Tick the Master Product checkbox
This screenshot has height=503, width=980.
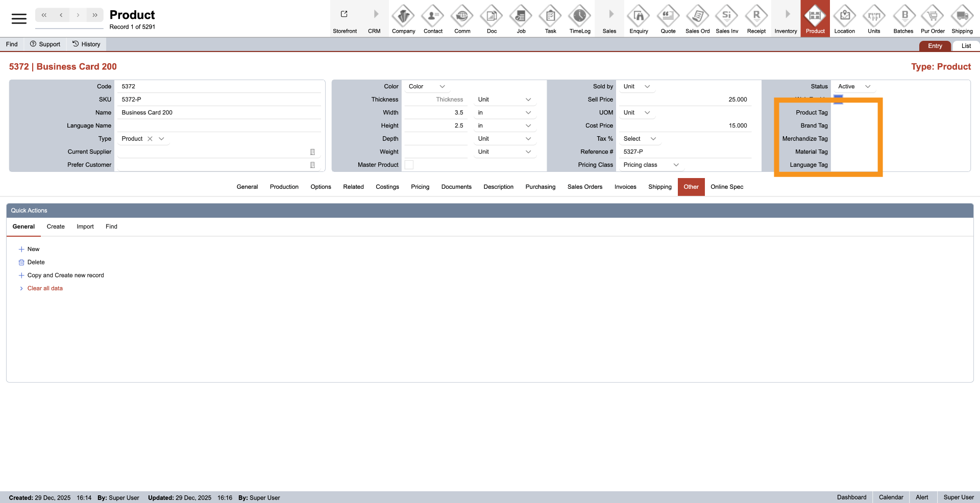tap(409, 165)
